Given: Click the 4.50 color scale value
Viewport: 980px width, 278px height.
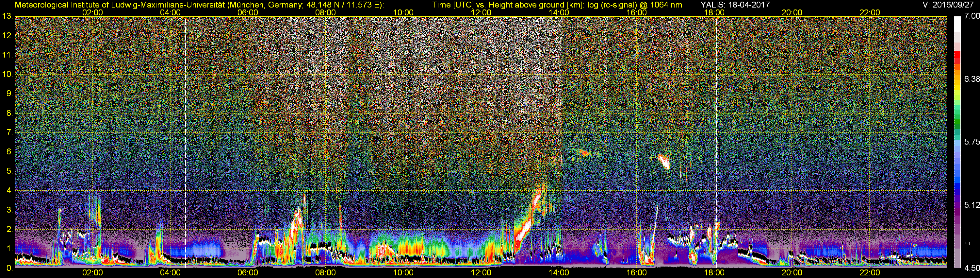Looking at the screenshot, I should pos(972,268).
